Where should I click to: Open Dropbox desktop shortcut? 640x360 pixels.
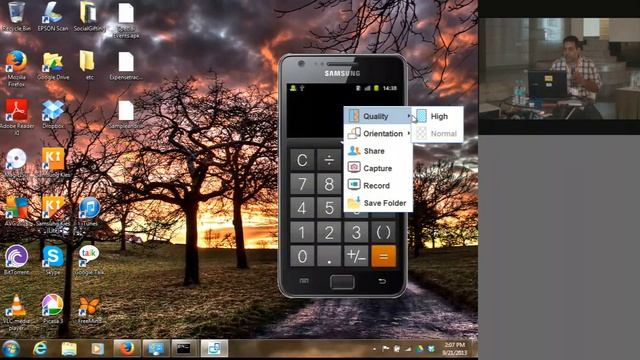click(53, 114)
